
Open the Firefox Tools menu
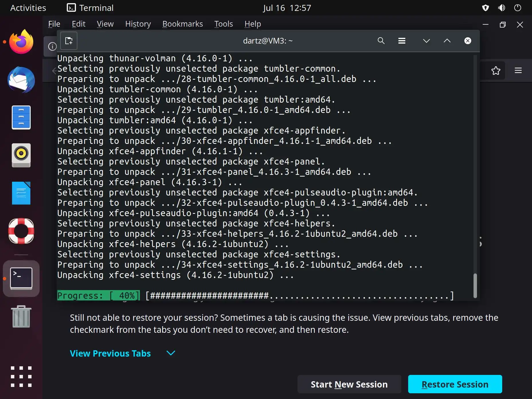224,24
